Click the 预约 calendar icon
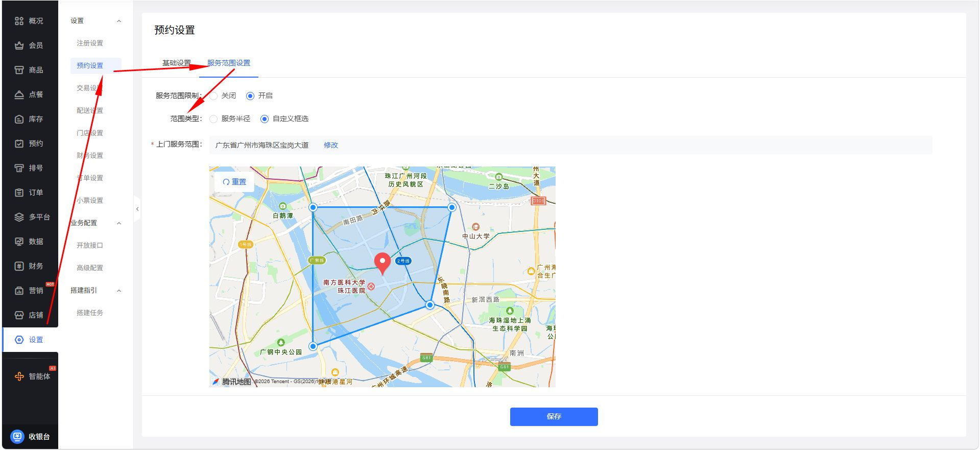Viewport: 980px width, 450px height. [x=19, y=144]
